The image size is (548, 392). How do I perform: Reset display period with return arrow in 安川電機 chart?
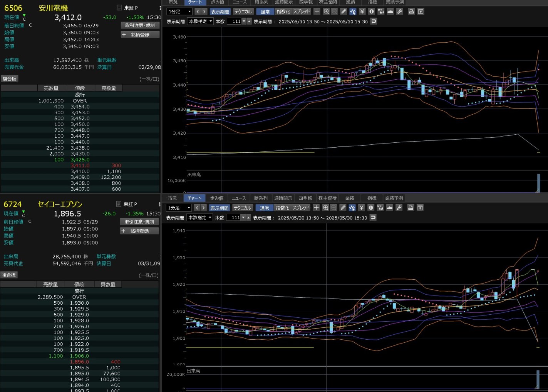coord(374,21)
